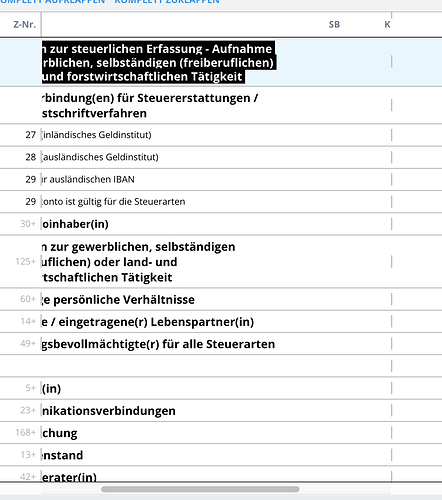Expand the 42+ Berater(in) section

[x=221, y=475]
